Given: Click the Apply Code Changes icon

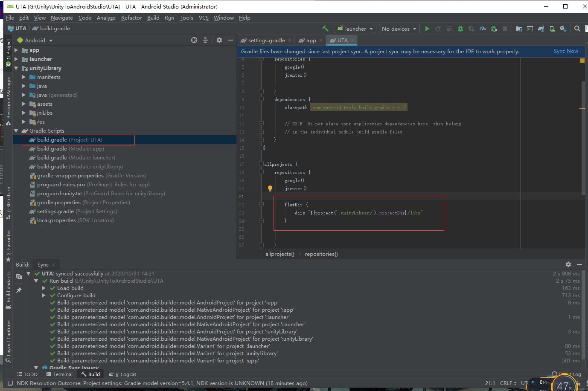Looking at the screenshot, I should click(x=449, y=29).
